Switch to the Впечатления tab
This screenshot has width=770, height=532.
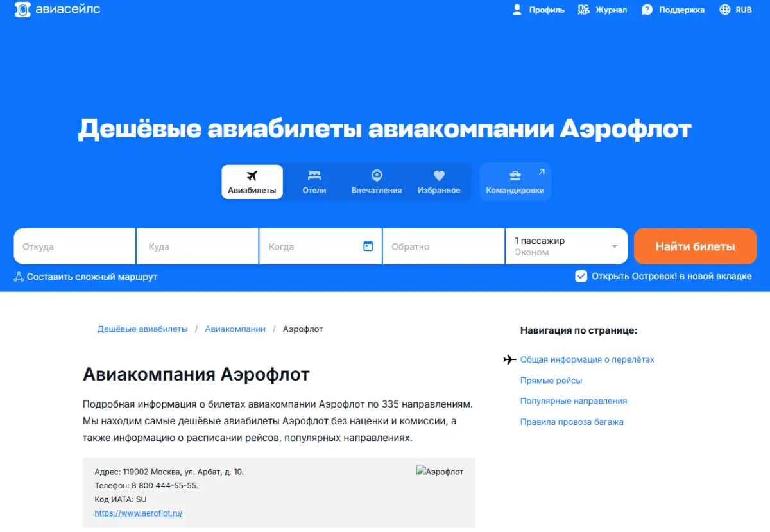377,182
